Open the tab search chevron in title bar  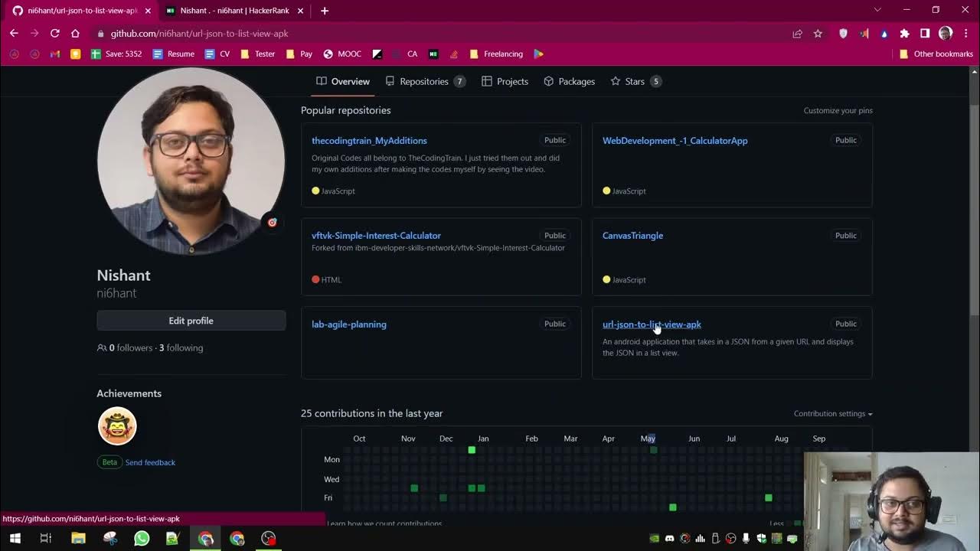[x=877, y=10]
